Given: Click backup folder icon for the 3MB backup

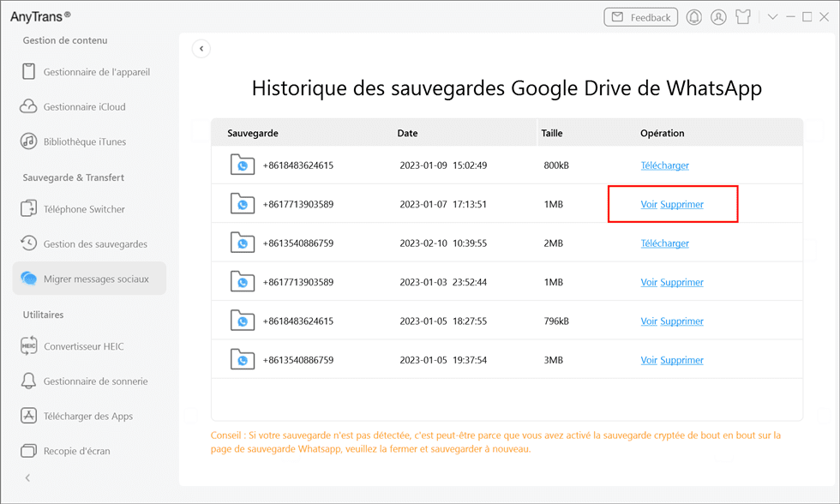Looking at the screenshot, I should (x=243, y=359).
